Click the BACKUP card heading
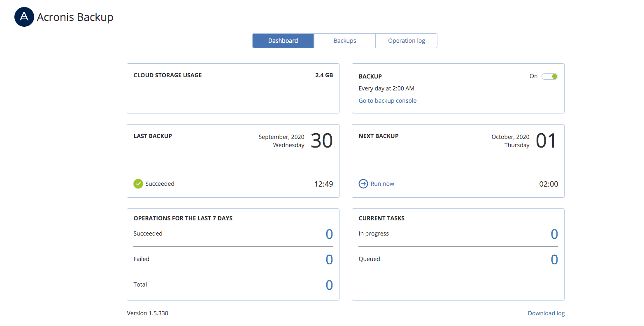This screenshot has width=644, height=326. (x=370, y=76)
